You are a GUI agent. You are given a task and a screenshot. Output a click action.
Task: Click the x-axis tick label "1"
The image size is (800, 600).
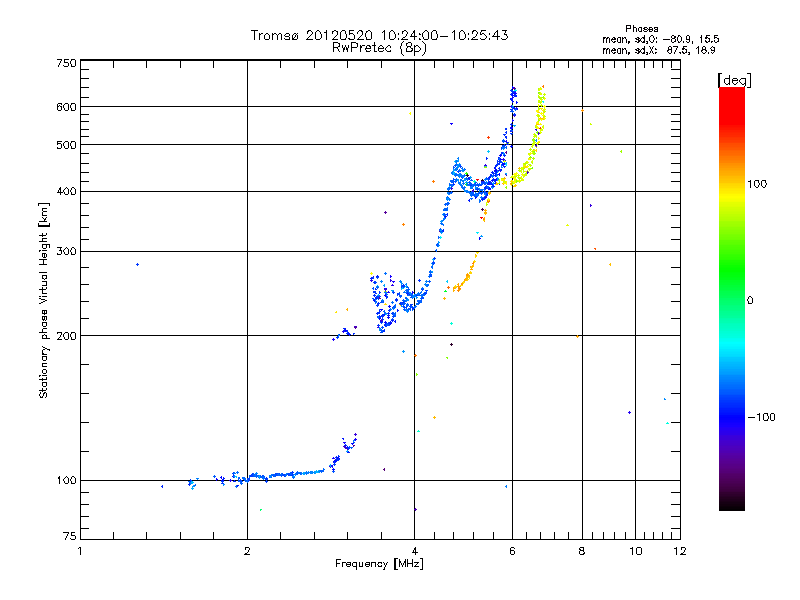point(80,551)
